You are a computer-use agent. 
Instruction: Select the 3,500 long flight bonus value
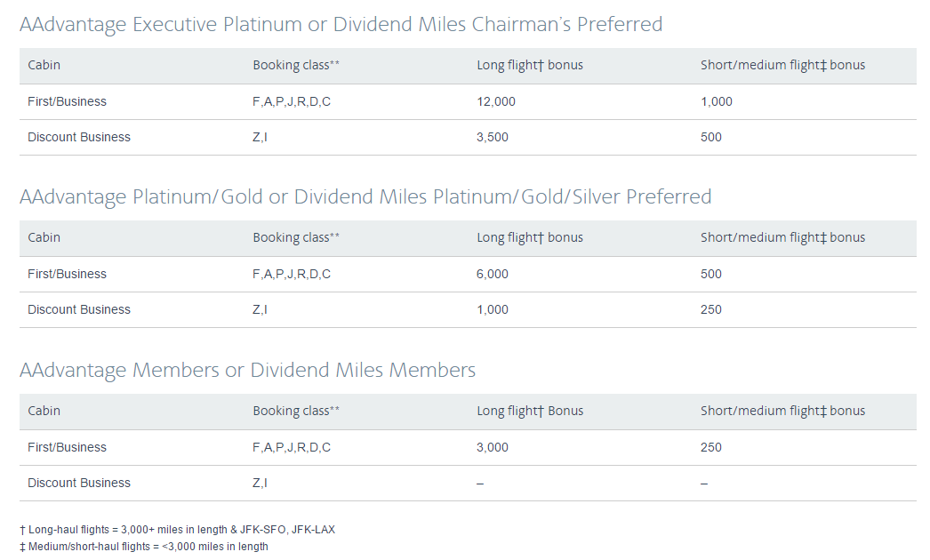(x=493, y=137)
